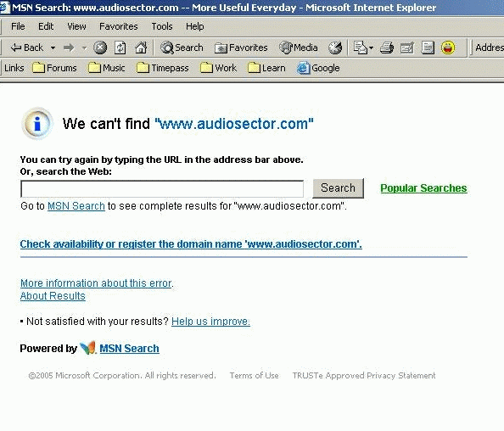504x431 pixels.
Task: Click in the web search text field
Action: point(162,188)
